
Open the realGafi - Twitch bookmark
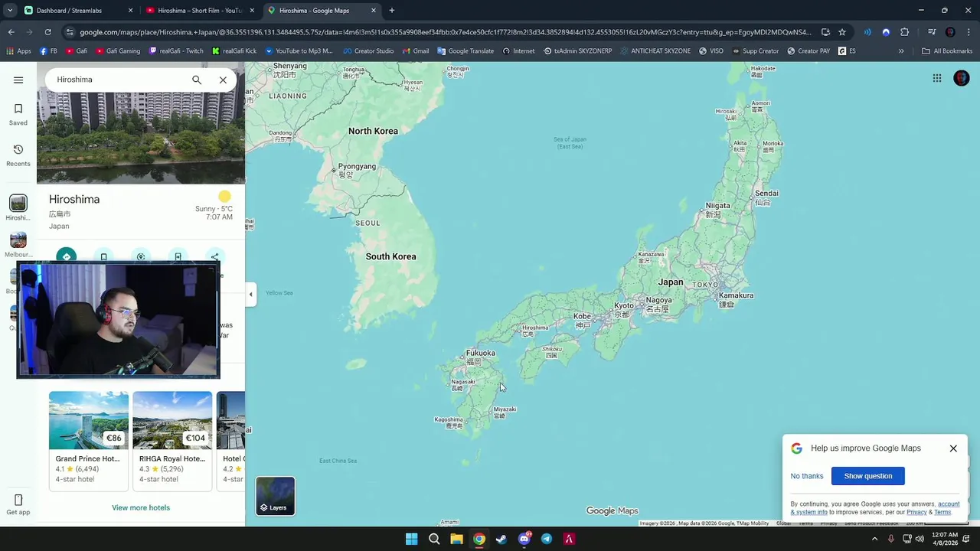176,51
